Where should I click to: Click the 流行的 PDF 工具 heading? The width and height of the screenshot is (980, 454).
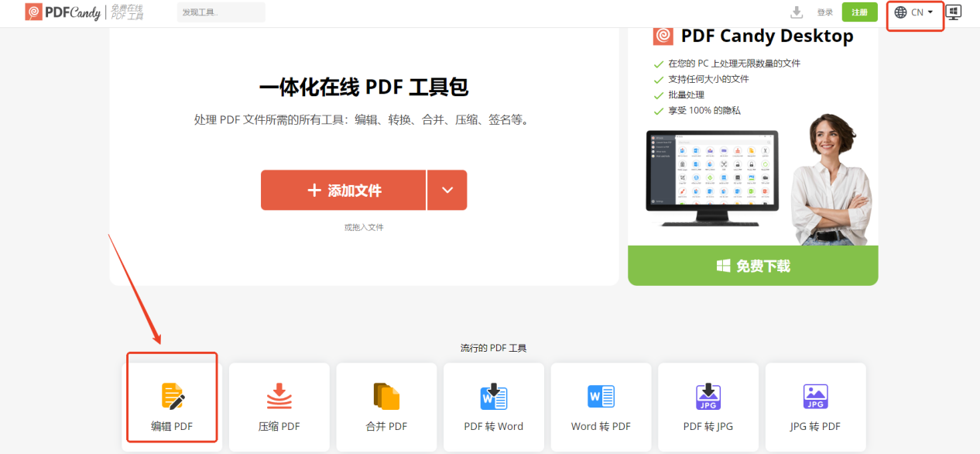point(494,348)
